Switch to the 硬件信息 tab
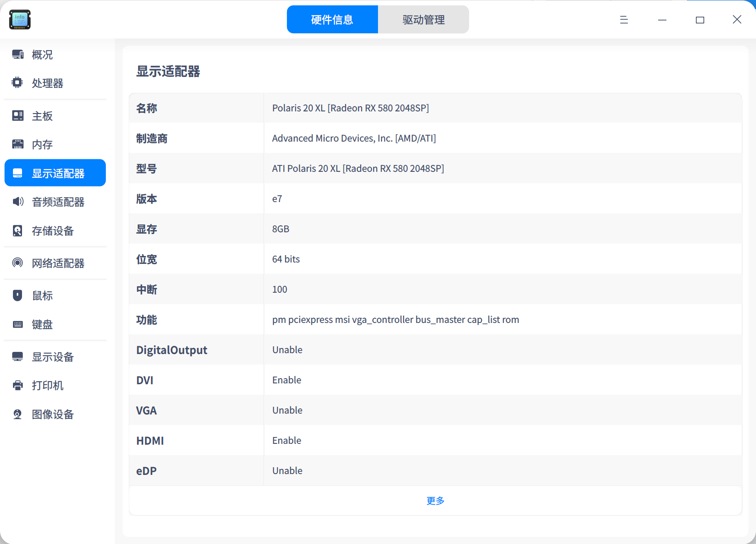The image size is (756, 544). 332,19
